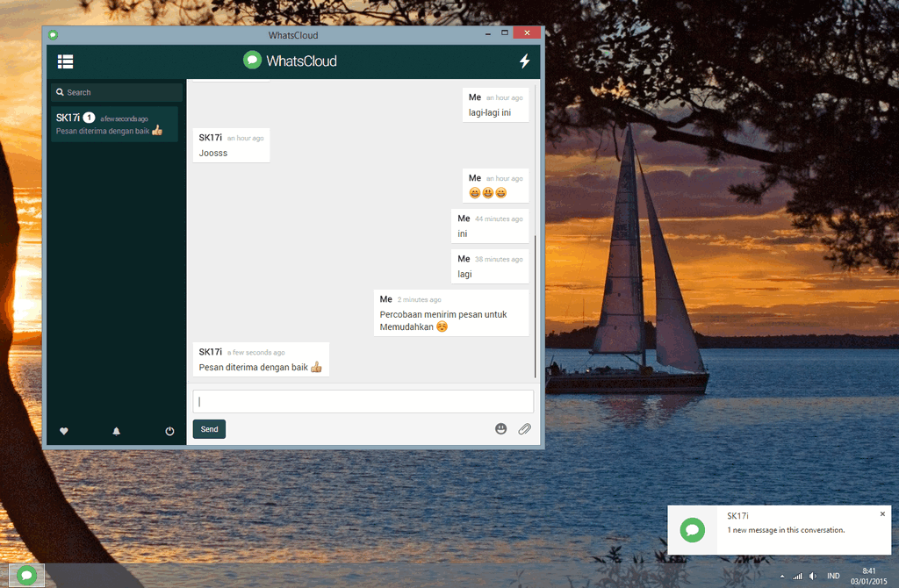Minimize the WhatsCloud window
This screenshot has height=588, width=899.
coord(488,33)
